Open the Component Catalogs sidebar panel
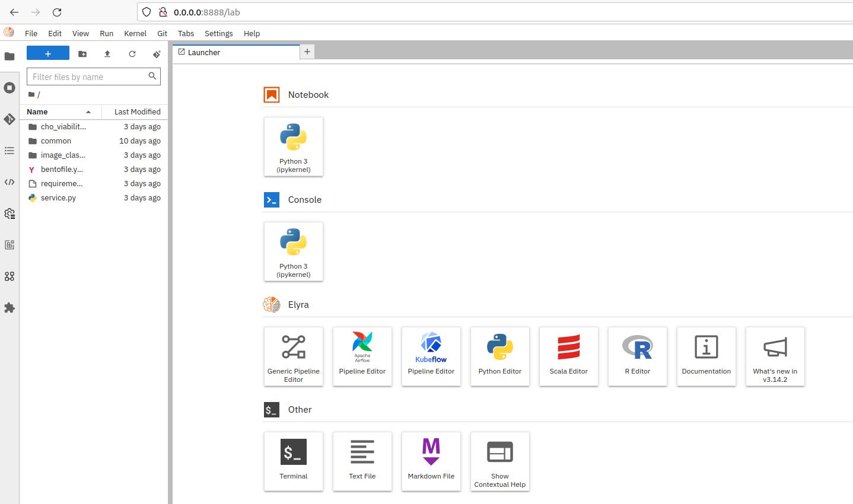 coord(9,276)
